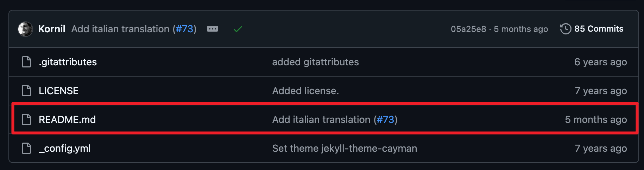The height and width of the screenshot is (170, 644).
Task: Open the .gitattributes file
Action: click(68, 62)
